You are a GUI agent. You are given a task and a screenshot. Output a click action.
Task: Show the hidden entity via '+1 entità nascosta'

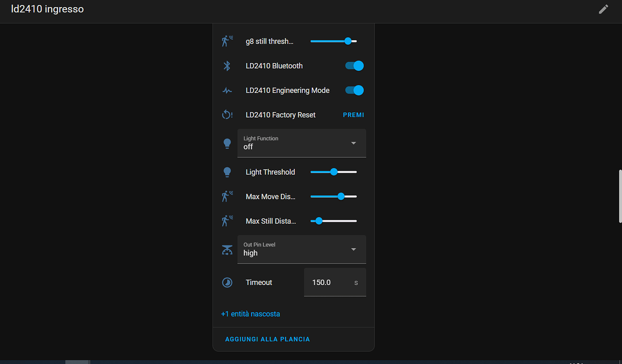pos(251,314)
